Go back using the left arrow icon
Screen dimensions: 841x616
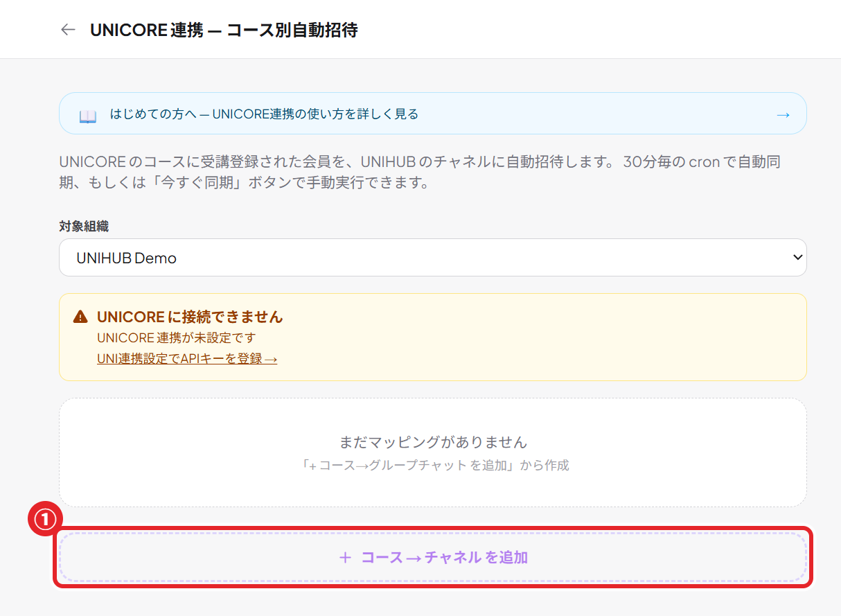tap(68, 30)
